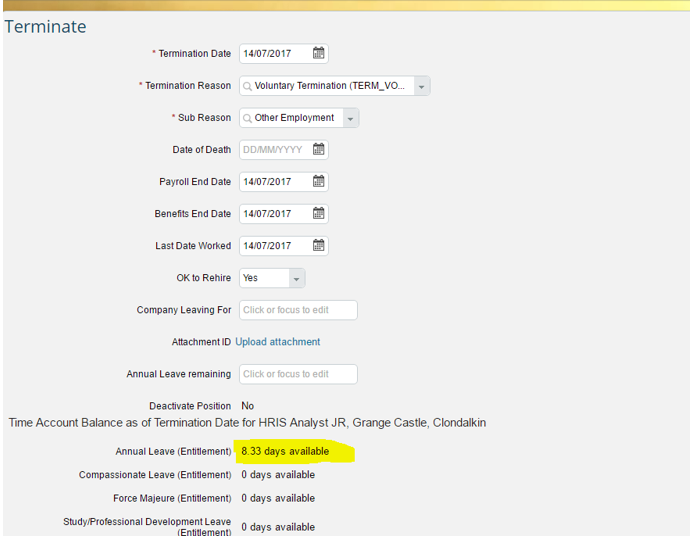This screenshot has width=695, height=540.
Task: Click the Force Majeure (Entitlement) label
Action: [172, 498]
